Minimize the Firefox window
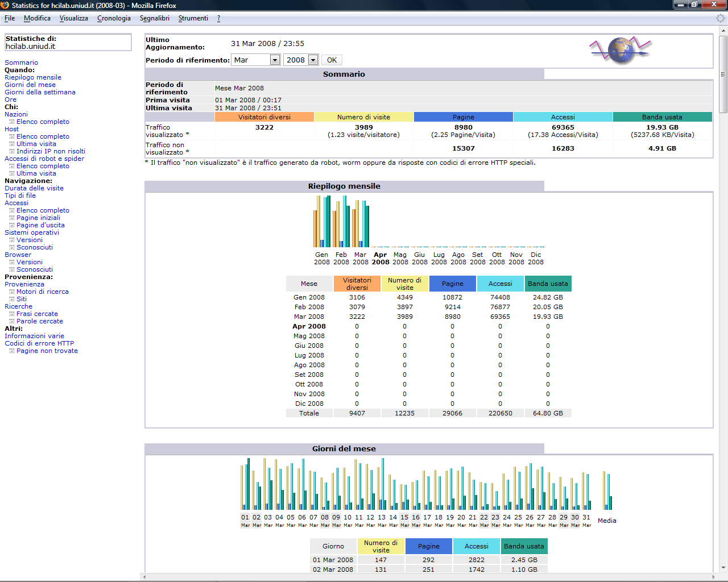The width and height of the screenshot is (728, 582). [681, 5]
